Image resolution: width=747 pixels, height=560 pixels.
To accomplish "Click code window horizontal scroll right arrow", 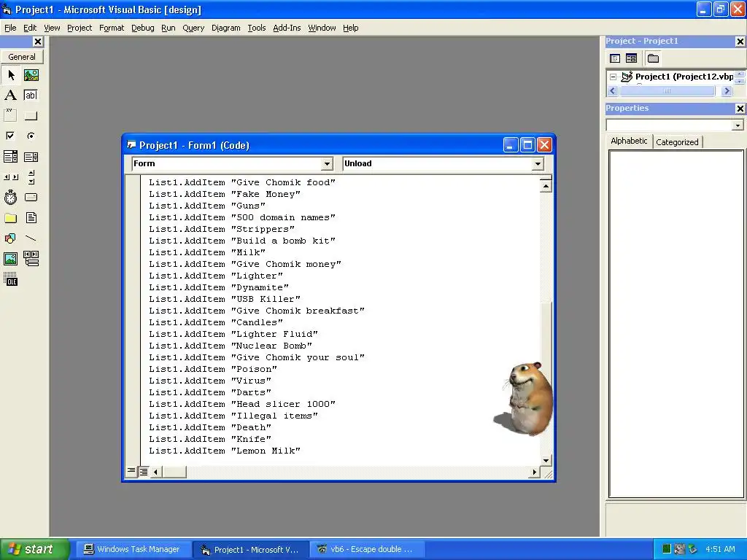I will click(x=534, y=472).
